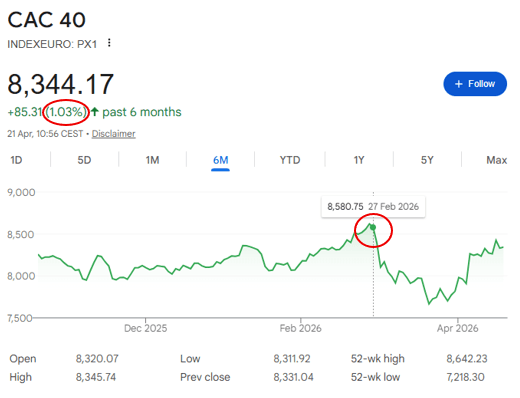This screenshot has height=398, width=520.
Task: Click the 8,580.75 27 Feb 2026 tooltip
Action: click(x=373, y=207)
